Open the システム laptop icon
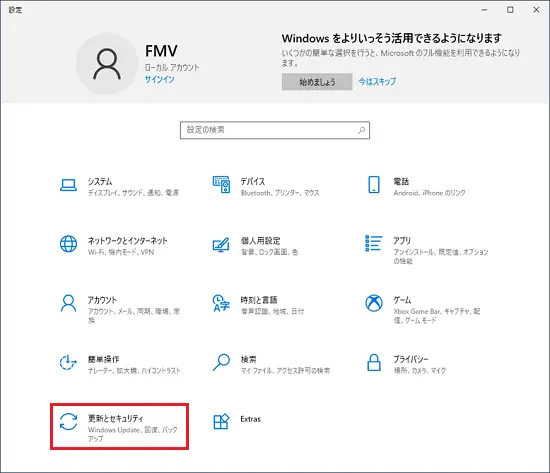550x473 pixels. pyautogui.click(x=68, y=185)
